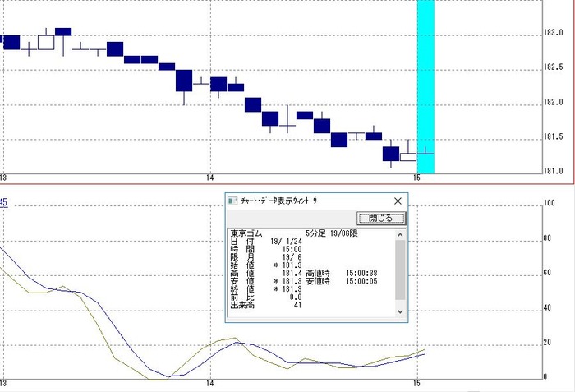Select the 前比 value 0.0
The image size is (575, 392).
point(296,297)
